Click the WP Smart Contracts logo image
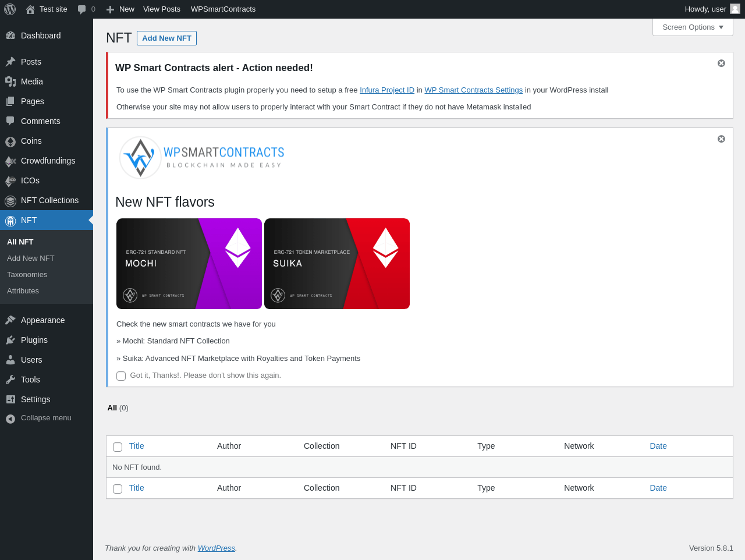 (x=201, y=157)
